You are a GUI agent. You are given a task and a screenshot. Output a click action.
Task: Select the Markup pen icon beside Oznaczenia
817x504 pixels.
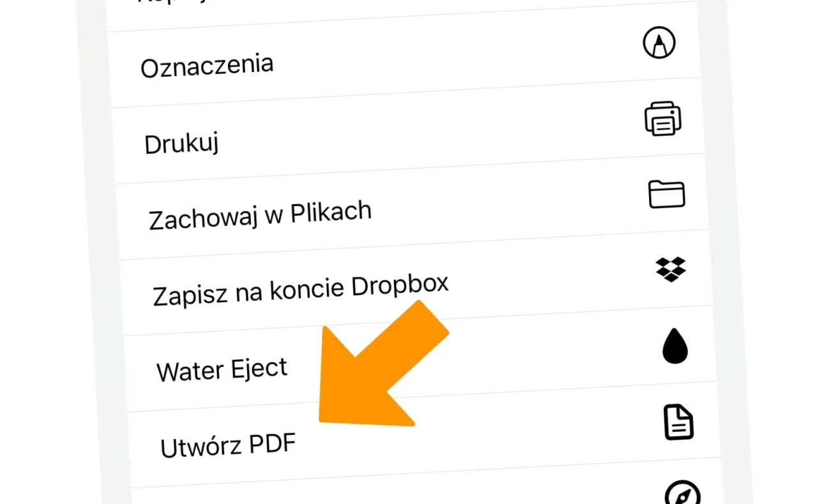click(x=659, y=42)
